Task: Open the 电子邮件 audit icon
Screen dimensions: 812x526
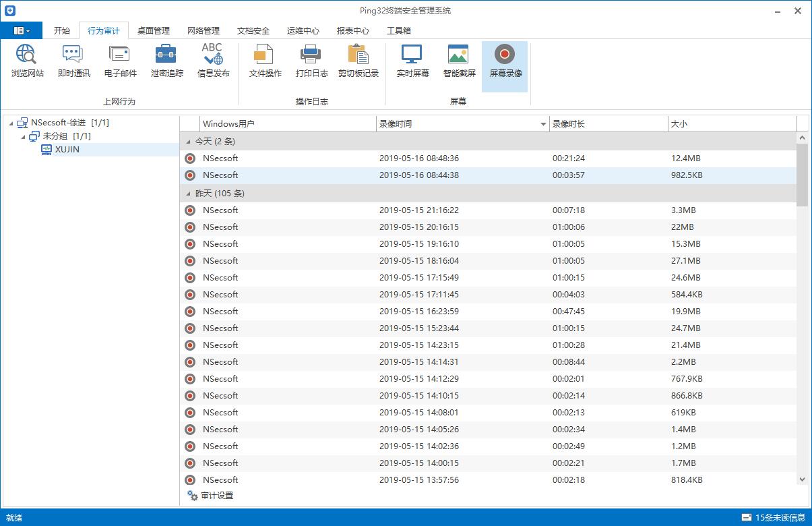Action: coord(119,61)
